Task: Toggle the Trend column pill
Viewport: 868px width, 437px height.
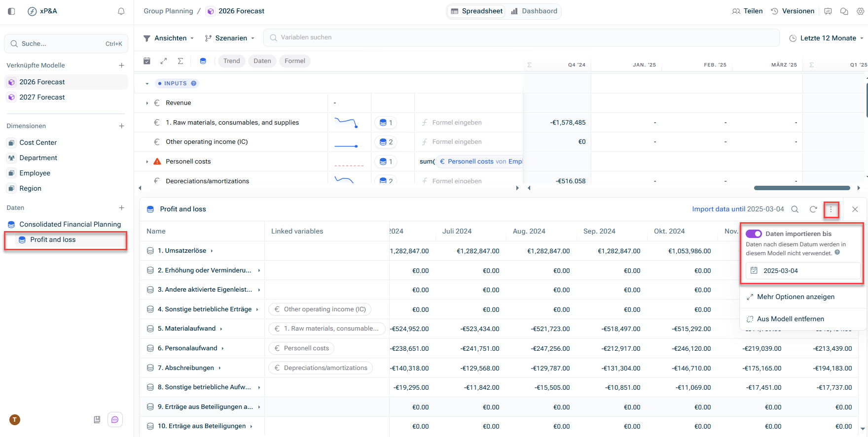Action: [x=231, y=61]
